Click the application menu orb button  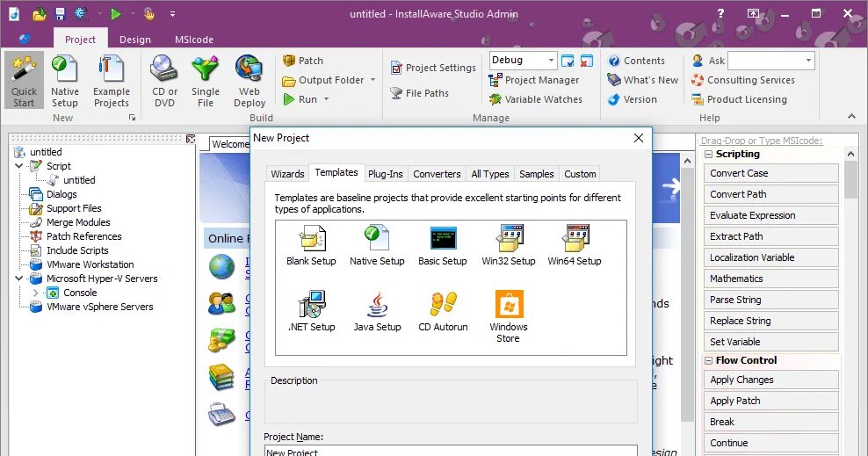[x=24, y=39]
